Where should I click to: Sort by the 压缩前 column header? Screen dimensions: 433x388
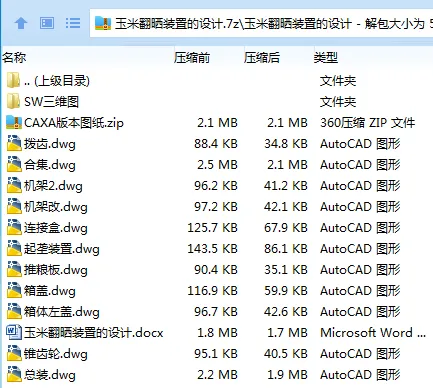click(192, 58)
